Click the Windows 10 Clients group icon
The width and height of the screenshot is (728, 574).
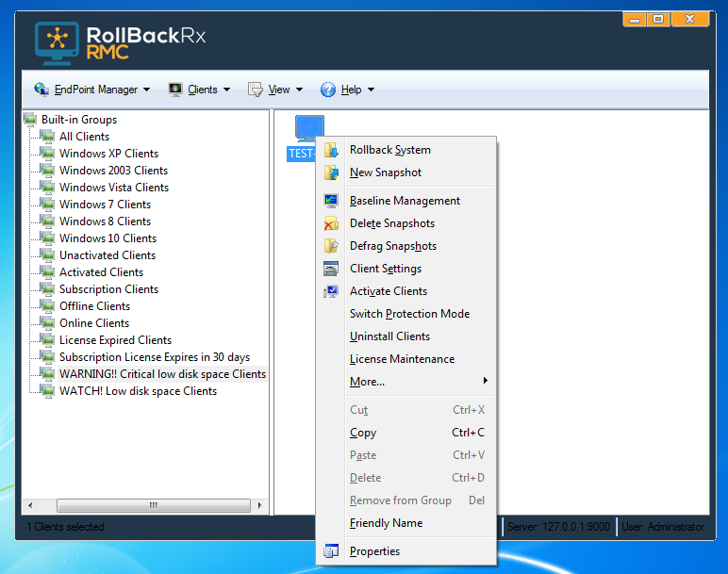coord(47,238)
